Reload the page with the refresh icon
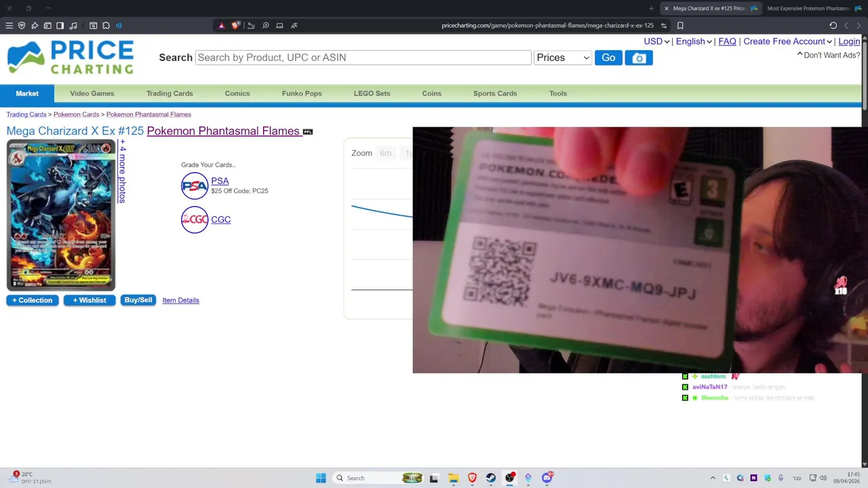The width and height of the screenshot is (868, 488). pyautogui.click(x=833, y=26)
